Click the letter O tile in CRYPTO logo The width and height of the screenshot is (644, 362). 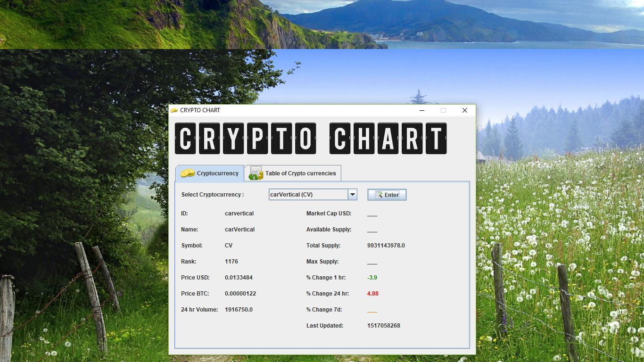[x=305, y=139]
